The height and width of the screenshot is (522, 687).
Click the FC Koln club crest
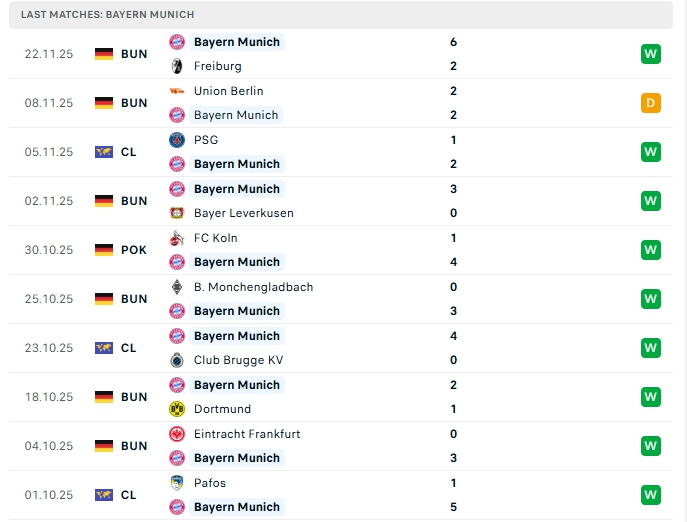click(x=177, y=238)
